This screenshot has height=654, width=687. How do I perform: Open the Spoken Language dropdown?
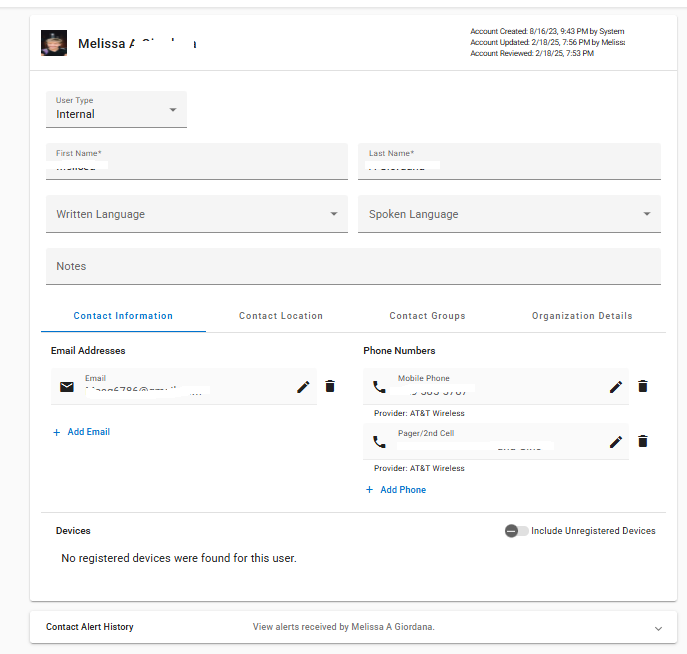tap(509, 214)
